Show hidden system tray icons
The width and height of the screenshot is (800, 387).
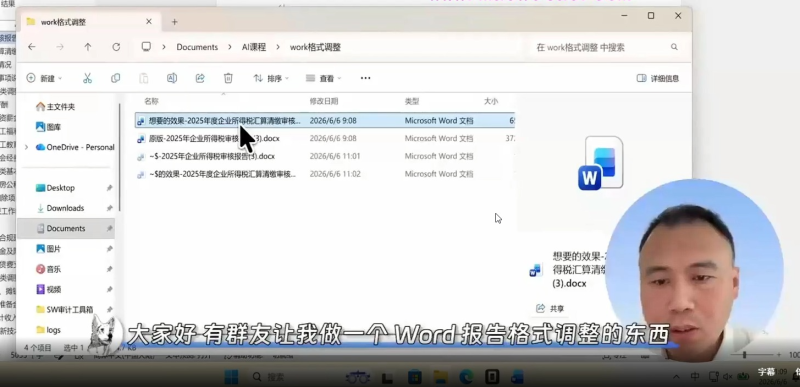(677, 377)
